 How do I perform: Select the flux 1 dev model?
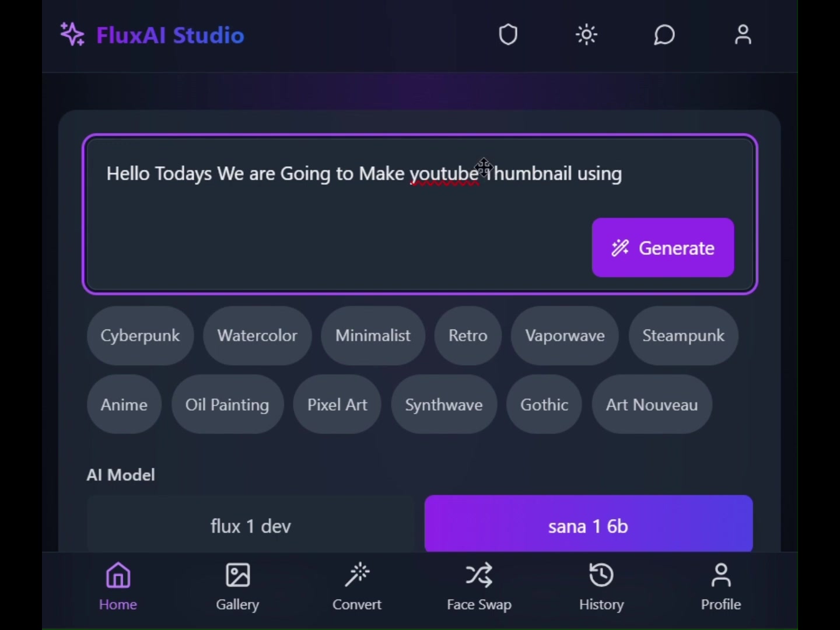pos(251,524)
